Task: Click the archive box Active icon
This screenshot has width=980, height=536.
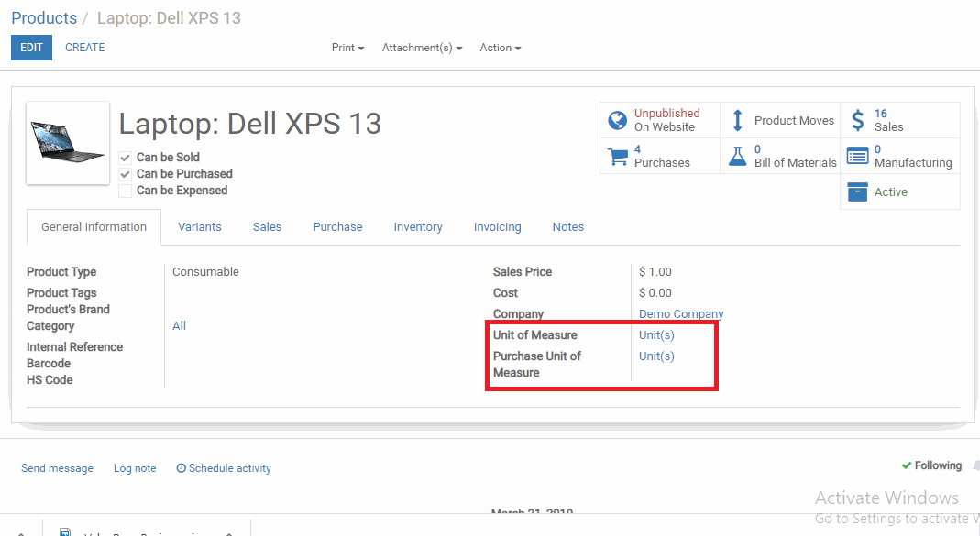Action: 857,191
